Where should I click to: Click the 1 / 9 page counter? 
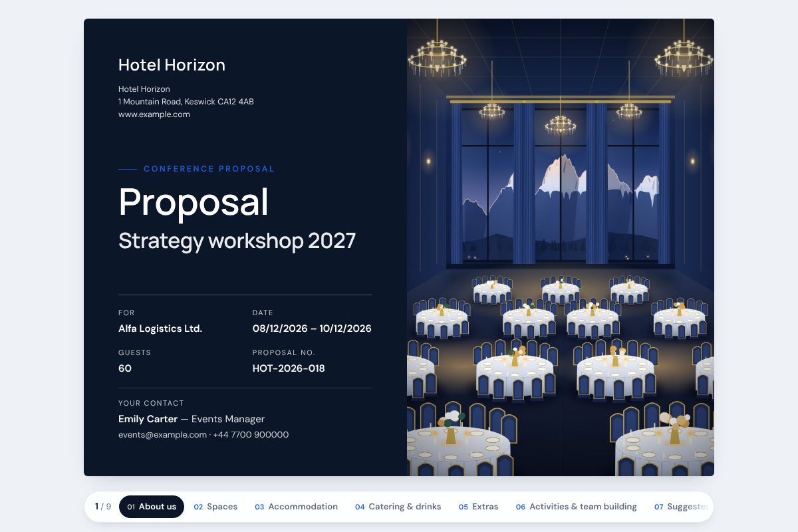point(103,507)
